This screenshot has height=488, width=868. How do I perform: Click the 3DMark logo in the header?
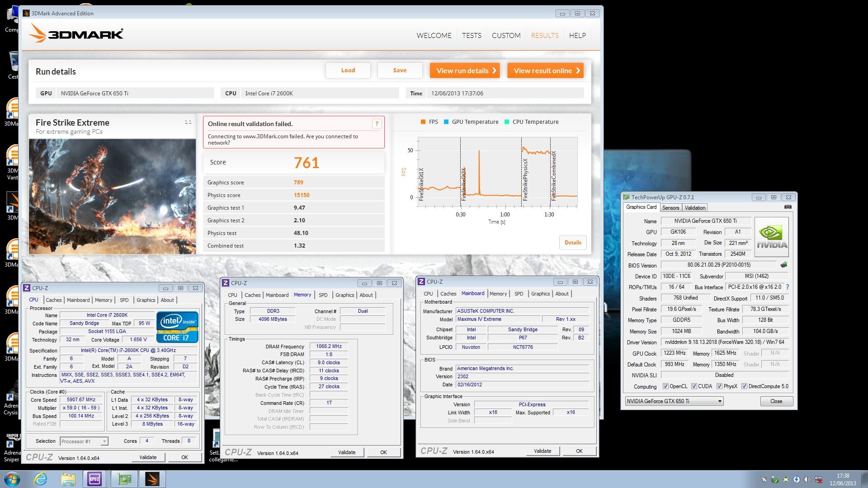coord(76,34)
